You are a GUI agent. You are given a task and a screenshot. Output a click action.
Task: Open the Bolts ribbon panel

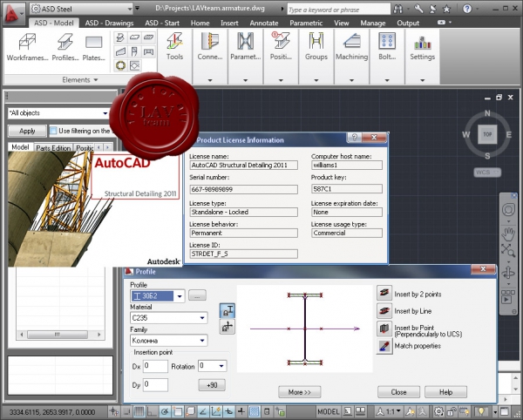387,56
